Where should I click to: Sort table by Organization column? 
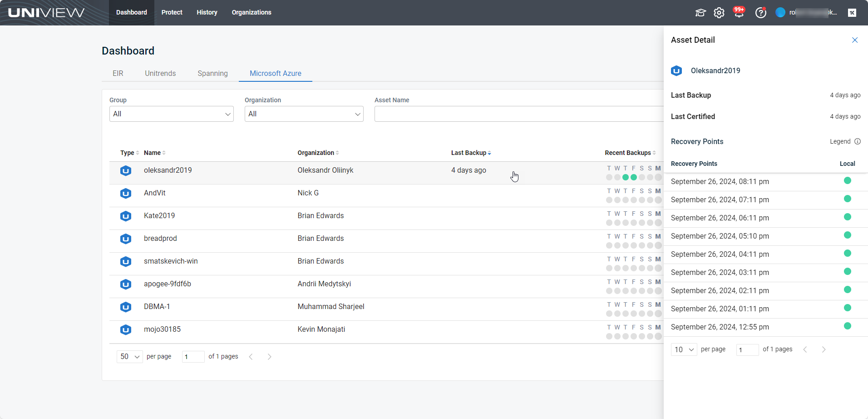click(318, 153)
